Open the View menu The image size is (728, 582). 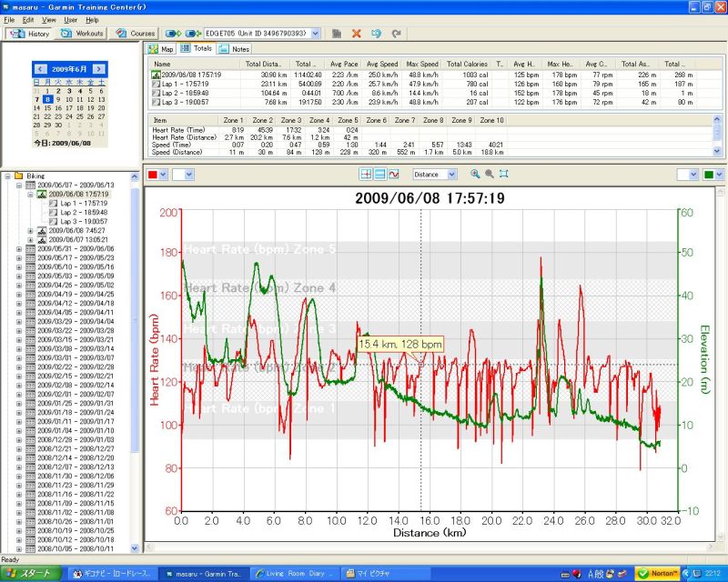pyautogui.click(x=49, y=20)
